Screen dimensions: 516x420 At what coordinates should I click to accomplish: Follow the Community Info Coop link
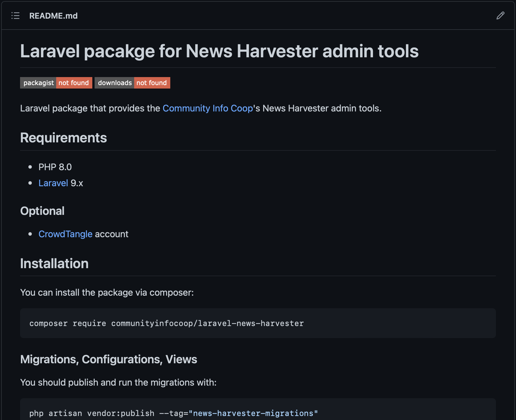coord(208,108)
